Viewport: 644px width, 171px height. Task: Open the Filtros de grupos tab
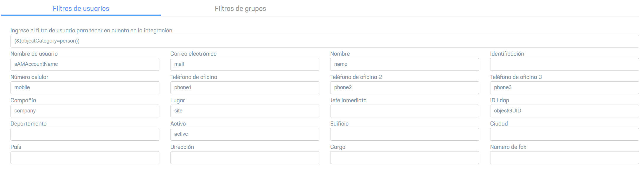[240, 8]
